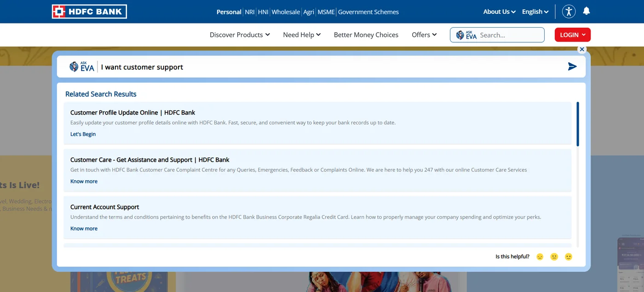Click the Customer Profile Update description text
644x292 pixels.
(233, 123)
